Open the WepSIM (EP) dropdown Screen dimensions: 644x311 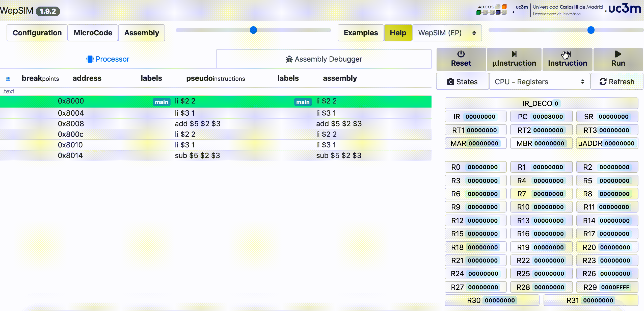tap(447, 33)
